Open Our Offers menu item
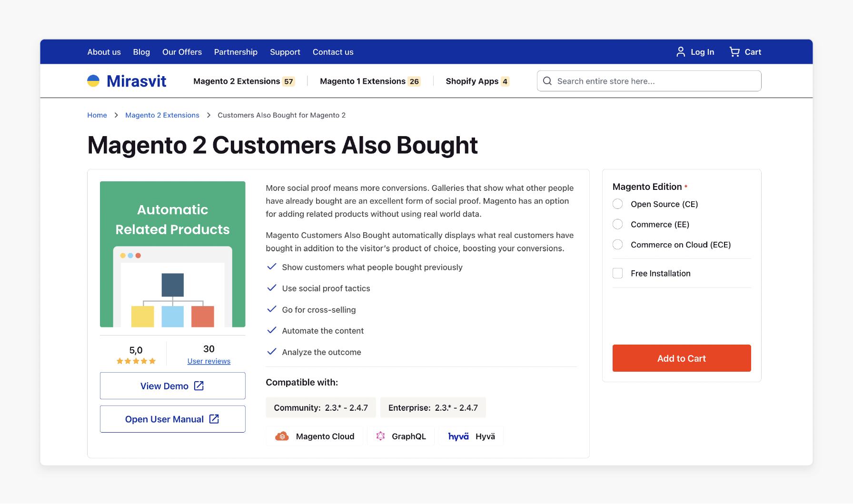 click(x=182, y=52)
